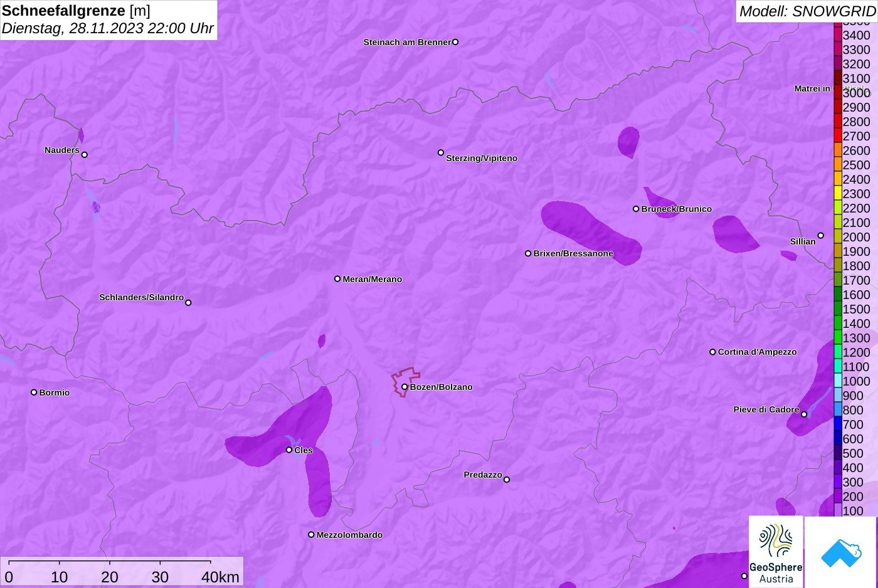Click the '40km' scale bar label
Viewport: 878px width, 588px height.
click(220, 577)
